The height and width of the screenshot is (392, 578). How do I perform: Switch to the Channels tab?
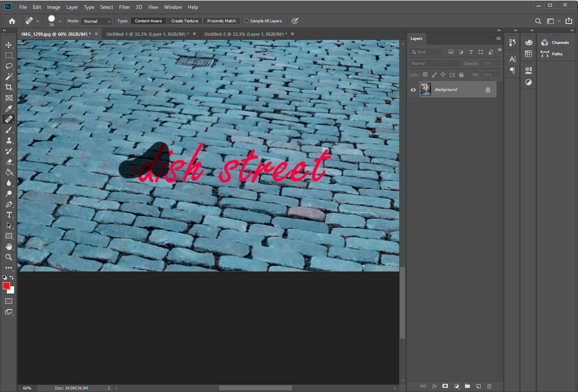click(559, 42)
